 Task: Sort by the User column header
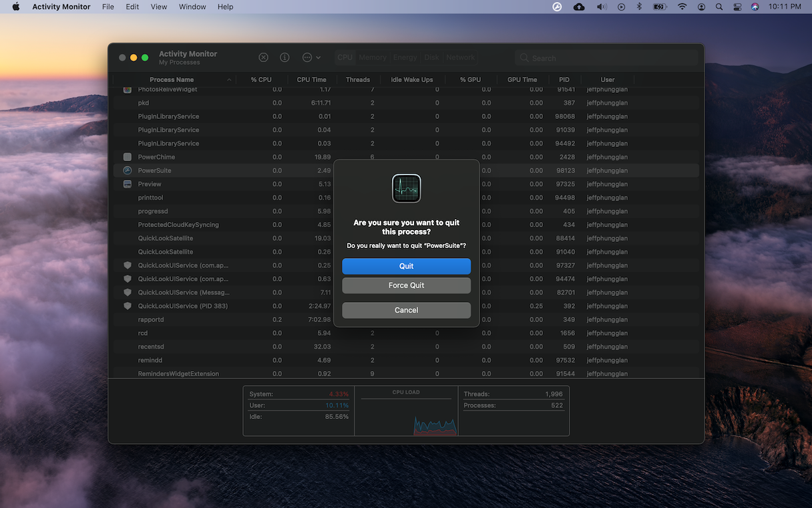click(x=608, y=80)
